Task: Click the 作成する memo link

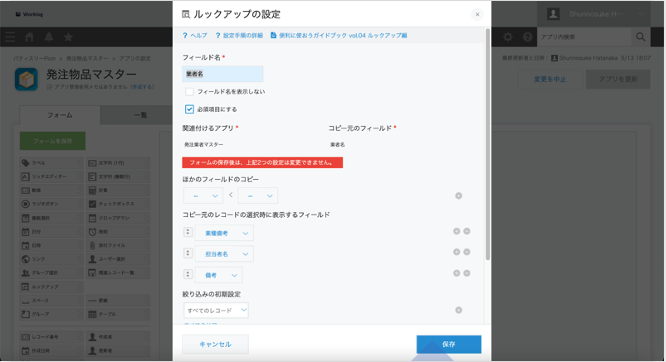Action: (x=142, y=87)
